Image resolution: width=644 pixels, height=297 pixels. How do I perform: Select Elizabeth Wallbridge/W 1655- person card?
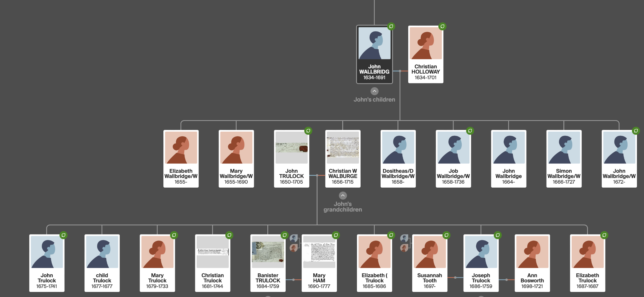181,159
